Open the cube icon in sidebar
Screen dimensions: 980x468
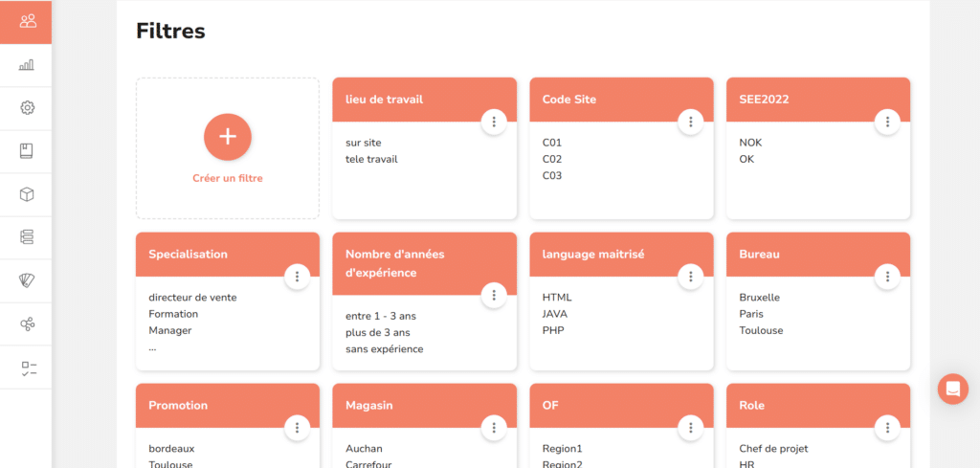click(x=27, y=194)
